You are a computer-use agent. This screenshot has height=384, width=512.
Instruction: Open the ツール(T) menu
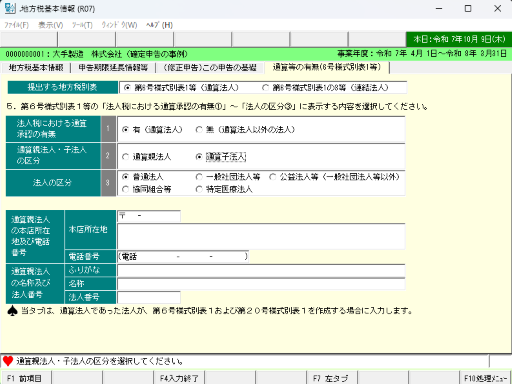82,25
